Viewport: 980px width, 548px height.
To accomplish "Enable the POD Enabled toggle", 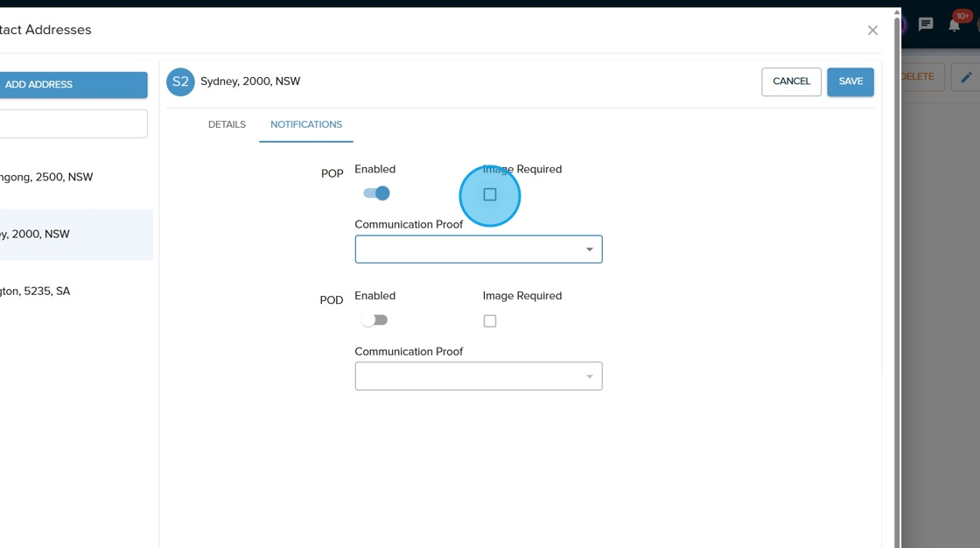I will point(374,320).
